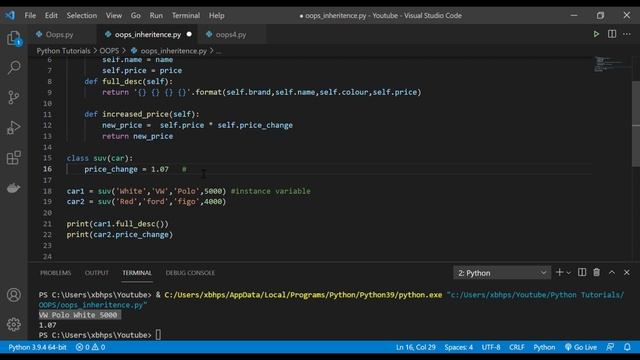Click line number 21 in gutter

point(47,224)
